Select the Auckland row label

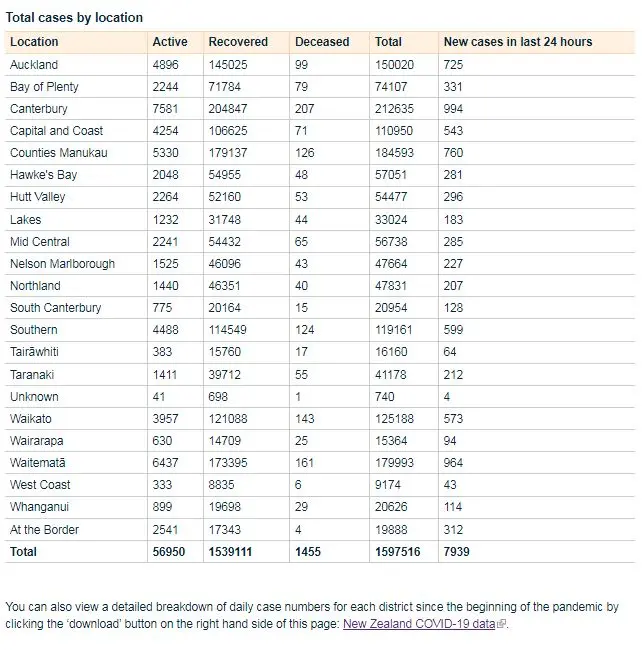click(34, 65)
